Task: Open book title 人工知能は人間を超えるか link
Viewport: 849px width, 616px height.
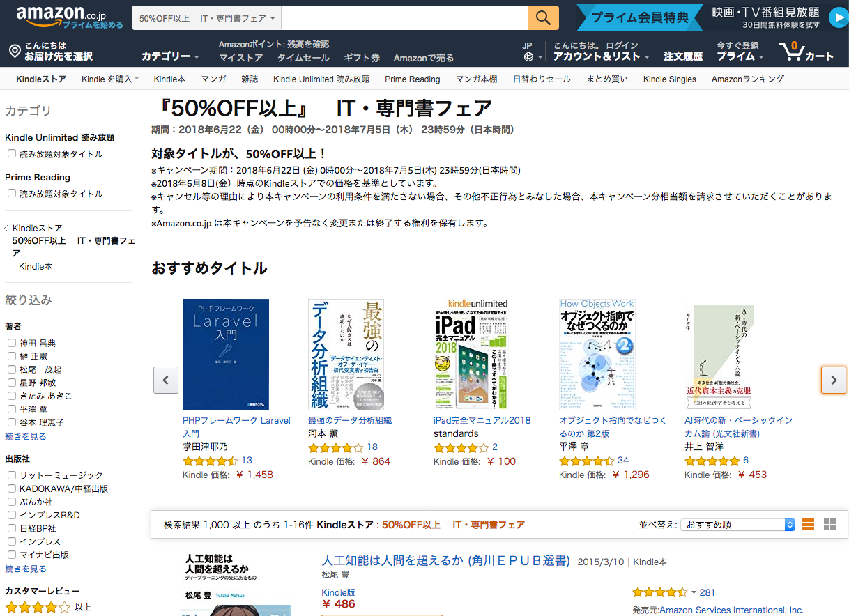Action: coord(446,561)
